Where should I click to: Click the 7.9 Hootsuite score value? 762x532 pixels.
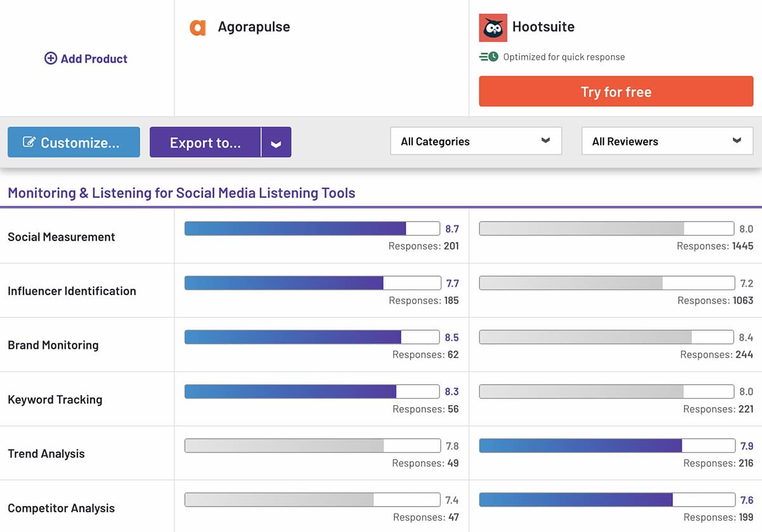[x=747, y=446]
